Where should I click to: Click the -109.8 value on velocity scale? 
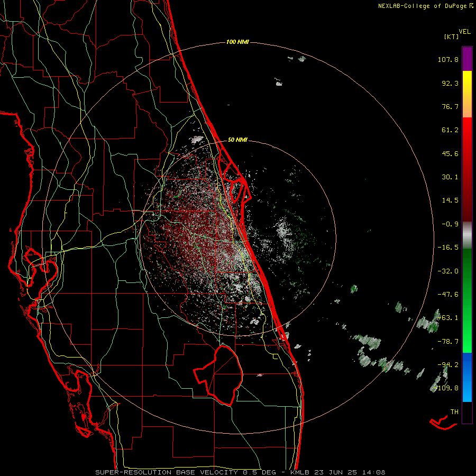446,388
